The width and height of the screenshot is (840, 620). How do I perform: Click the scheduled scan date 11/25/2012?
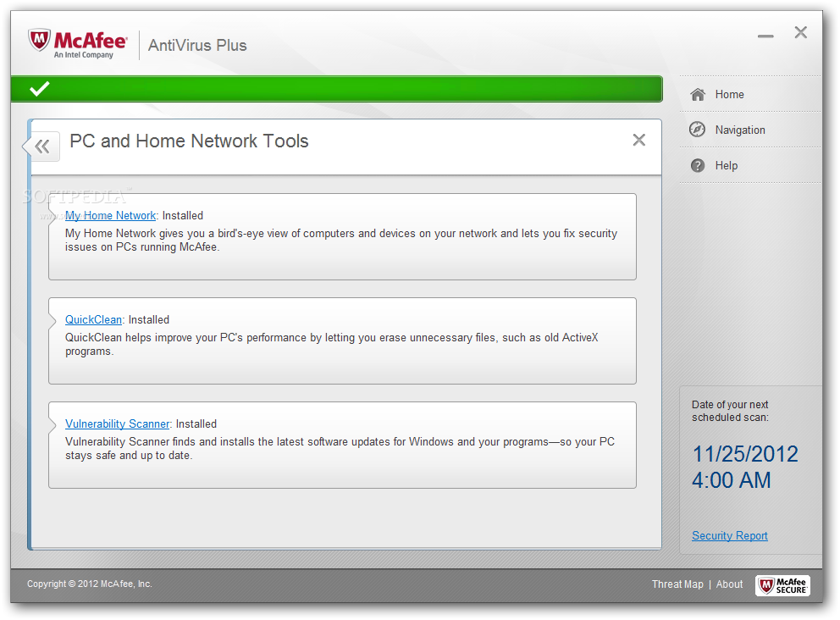(745, 455)
